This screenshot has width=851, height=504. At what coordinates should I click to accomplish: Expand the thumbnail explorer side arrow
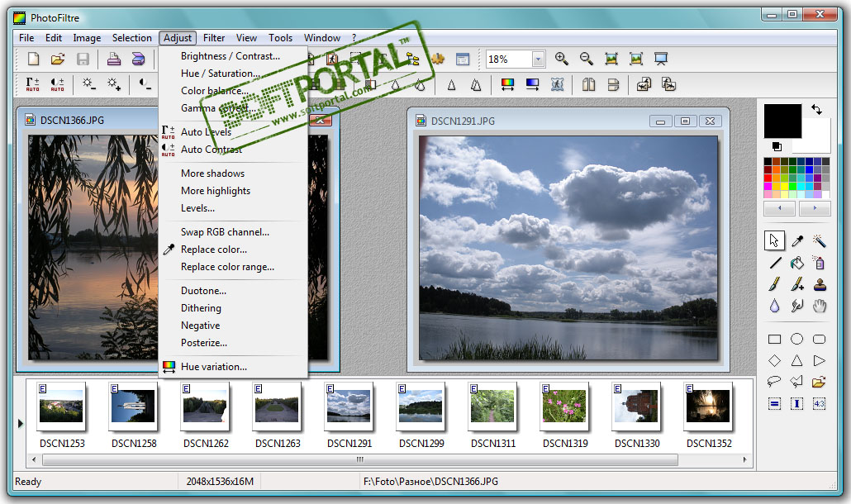pyautogui.click(x=20, y=423)
